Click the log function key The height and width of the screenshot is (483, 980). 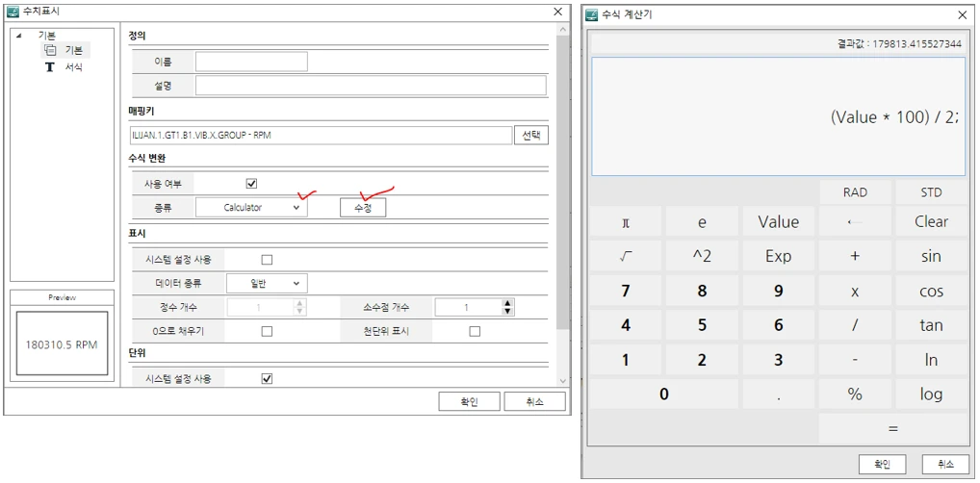click(x=931, y=394)
